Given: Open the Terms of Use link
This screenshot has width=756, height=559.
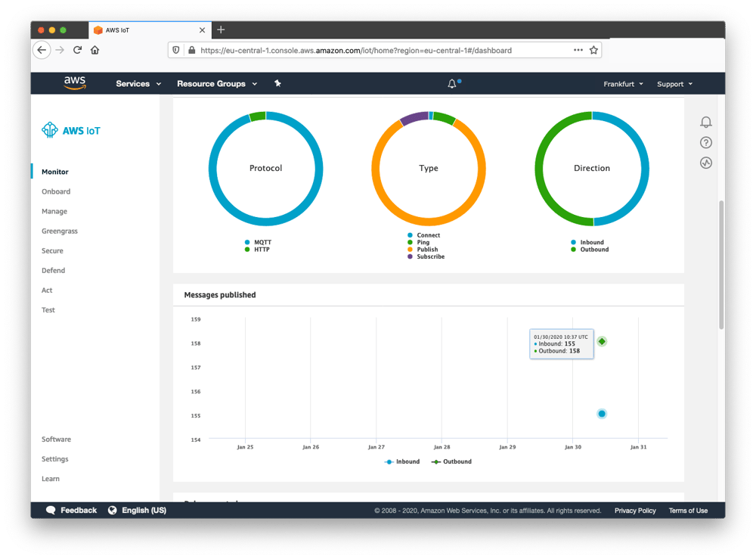Looking at the screenshot, I should pos(688,511).
